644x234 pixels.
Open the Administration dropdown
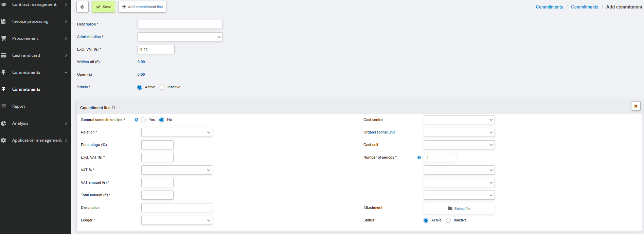click(x=180, y=37)
